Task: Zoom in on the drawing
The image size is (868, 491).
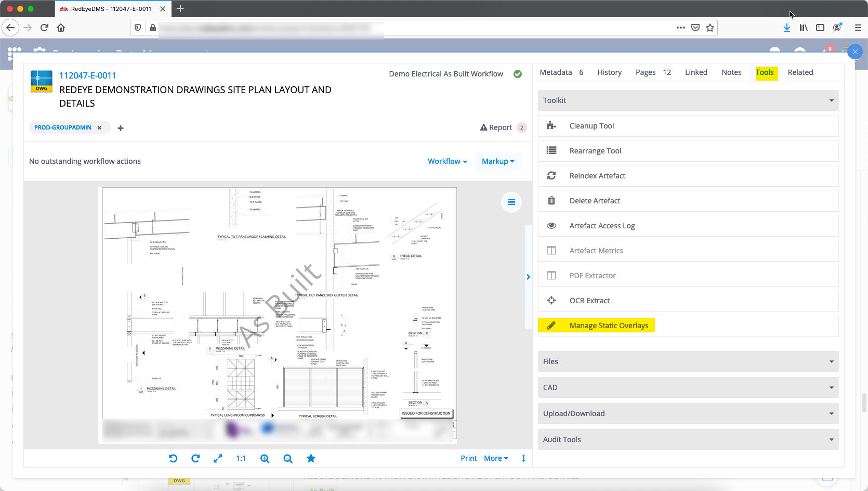Action: (265, 458)
